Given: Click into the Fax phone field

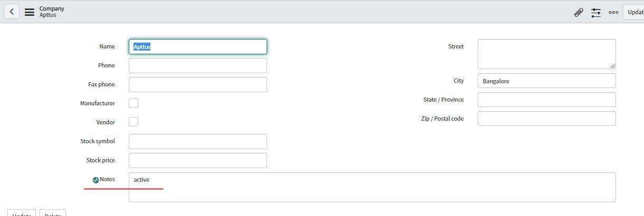Looking at the screenshot, I should point(198,84).
